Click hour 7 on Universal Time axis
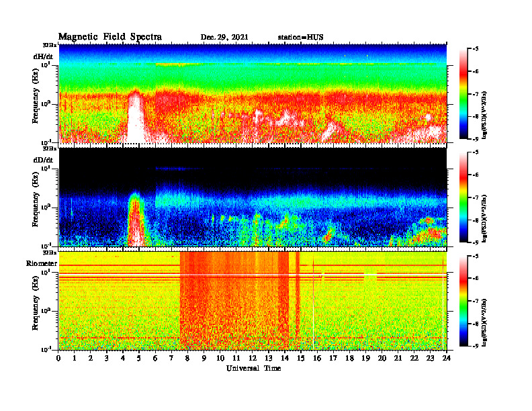Screen dimensions: 532x411 click(172, 359)
